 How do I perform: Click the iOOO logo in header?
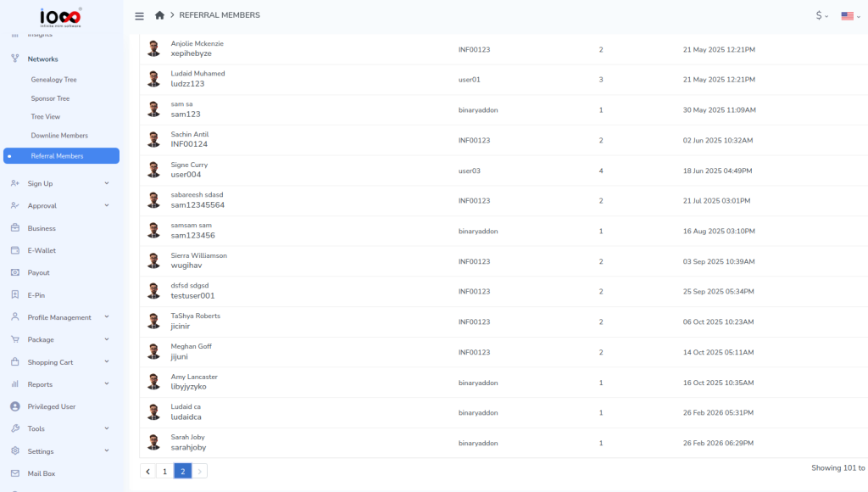(61, 16)
